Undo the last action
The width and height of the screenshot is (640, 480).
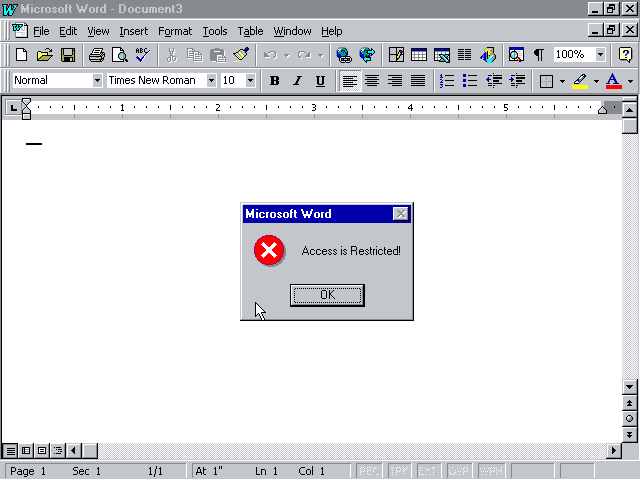coord(270,55)
